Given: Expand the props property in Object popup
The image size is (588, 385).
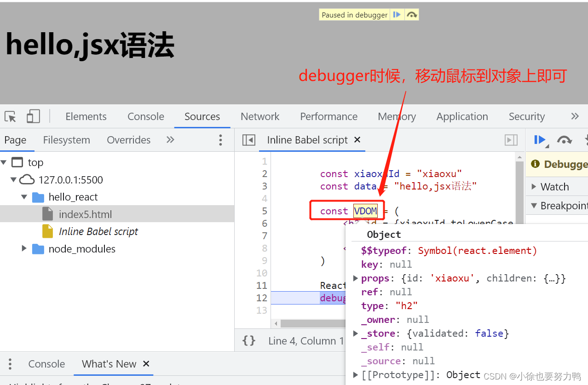Looking at the screenshot, I should coord(355,278).
